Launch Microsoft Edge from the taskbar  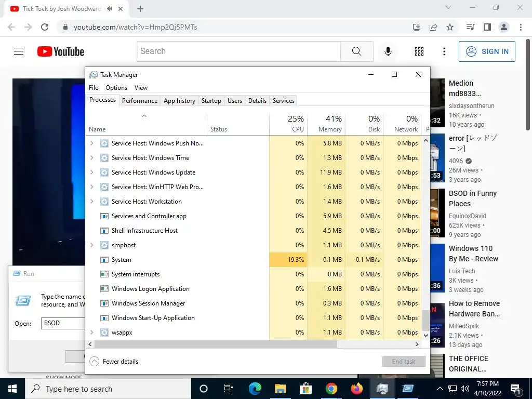tap(255, 389)
